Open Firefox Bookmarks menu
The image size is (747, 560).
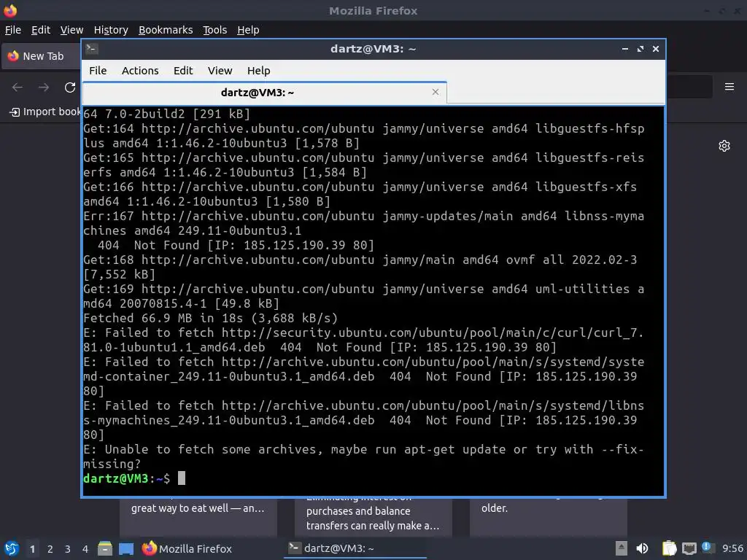point(166,30)
